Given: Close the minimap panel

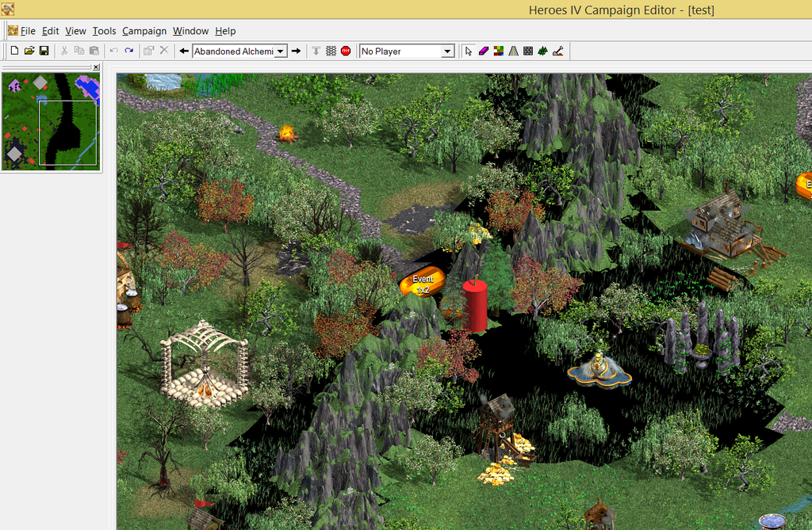Looking at the screenshot, I should pyautogui.click(x=96, y=67).
